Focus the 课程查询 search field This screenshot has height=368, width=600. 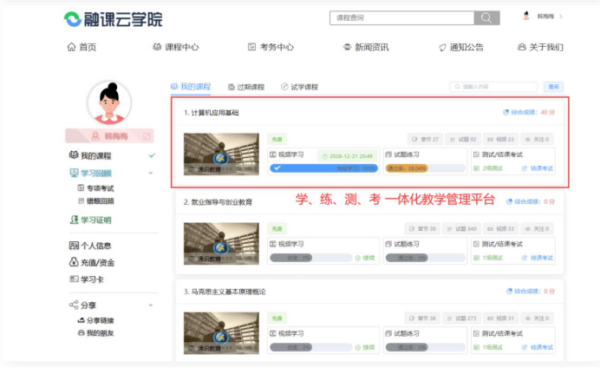(x=402, y=18)
